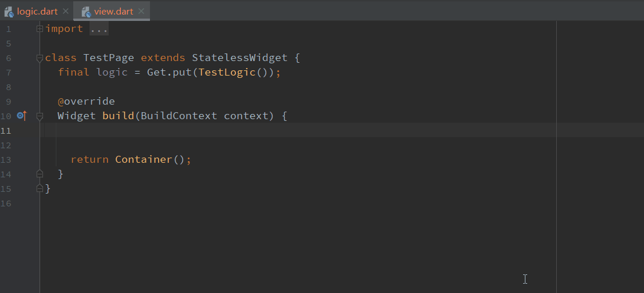
Task: Click the folded import ellipsis placeholder
Action: click(x=99, y=29)
